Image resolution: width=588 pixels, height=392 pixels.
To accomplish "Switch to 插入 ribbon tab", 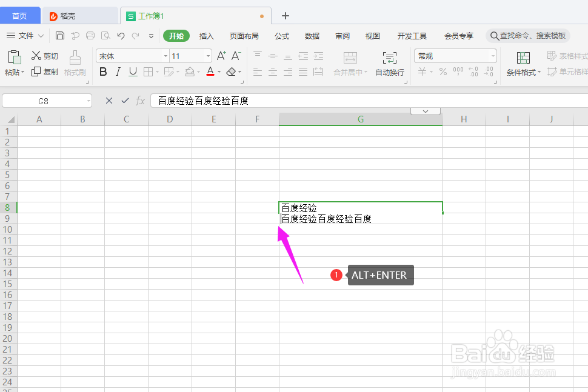I will [x=206, y=36].
